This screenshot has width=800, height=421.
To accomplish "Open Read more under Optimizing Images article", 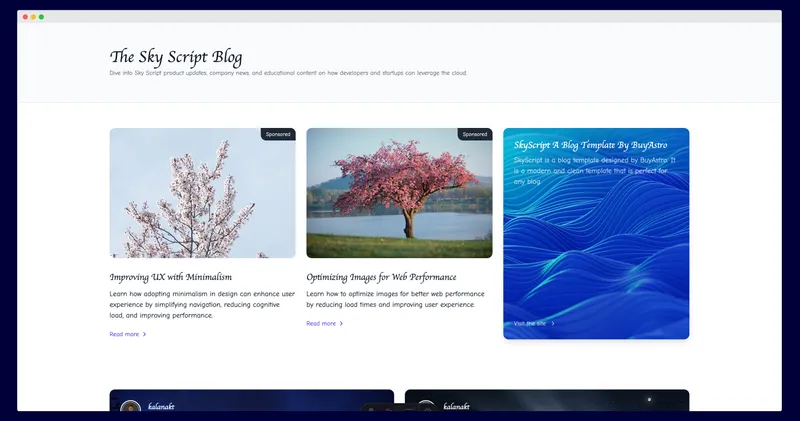I will [x=321, y=323].
